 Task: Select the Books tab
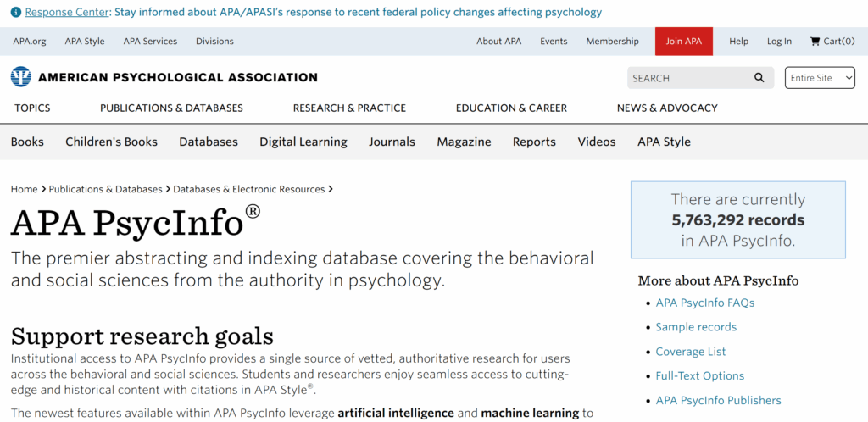click(27, 142)
